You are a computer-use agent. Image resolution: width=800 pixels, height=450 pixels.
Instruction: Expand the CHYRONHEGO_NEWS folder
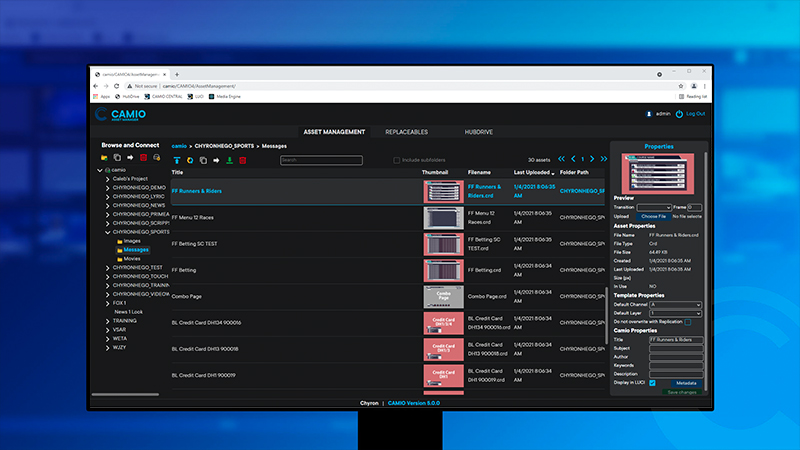tap(108, 206)
